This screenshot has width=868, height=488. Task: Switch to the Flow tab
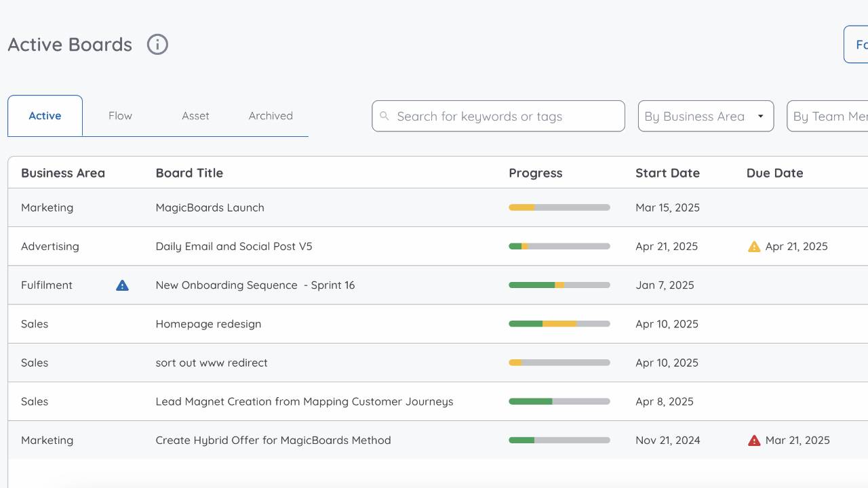120,116
